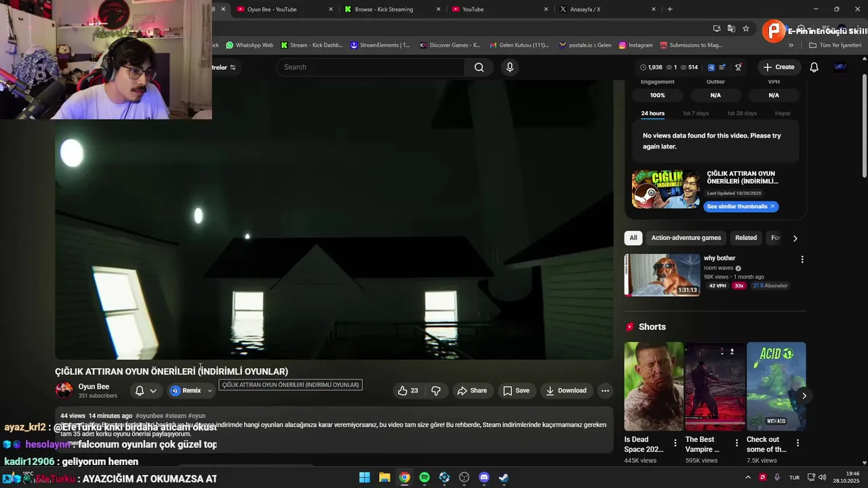
Task: Open the list icon in stats bar
Action: pyautogui.click(x=723, y=67)
